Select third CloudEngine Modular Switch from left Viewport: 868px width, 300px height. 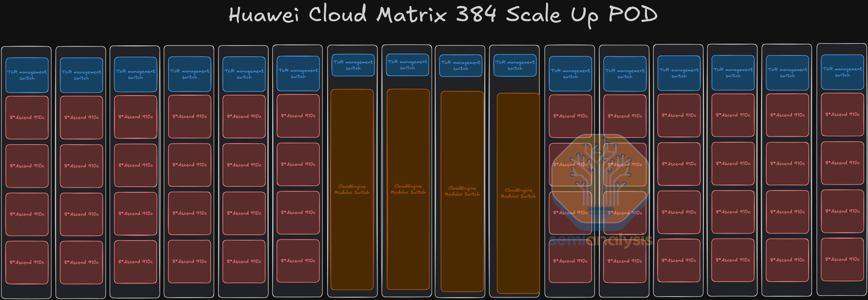pyautogui.click(x=462, y=191)
